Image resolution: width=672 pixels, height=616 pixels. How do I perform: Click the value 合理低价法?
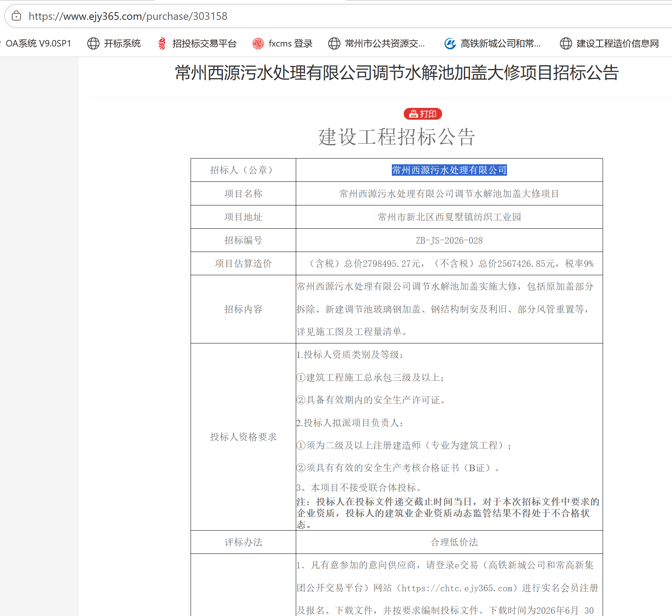tap(454, 542)
